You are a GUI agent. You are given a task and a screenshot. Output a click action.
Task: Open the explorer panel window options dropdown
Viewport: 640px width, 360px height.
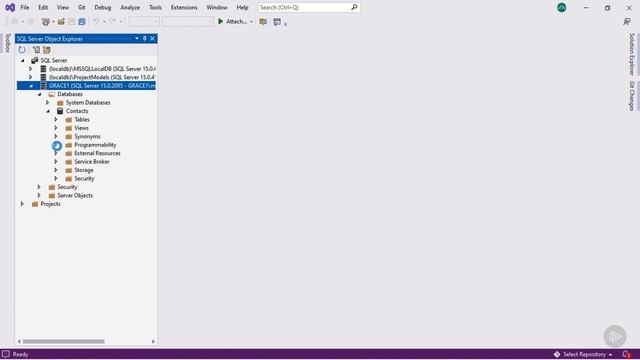tap(137, 38)
